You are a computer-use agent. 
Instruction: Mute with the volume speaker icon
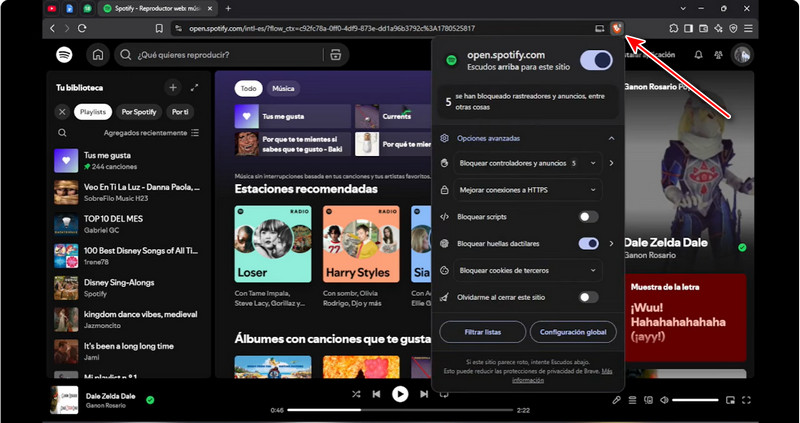point(664,400)
